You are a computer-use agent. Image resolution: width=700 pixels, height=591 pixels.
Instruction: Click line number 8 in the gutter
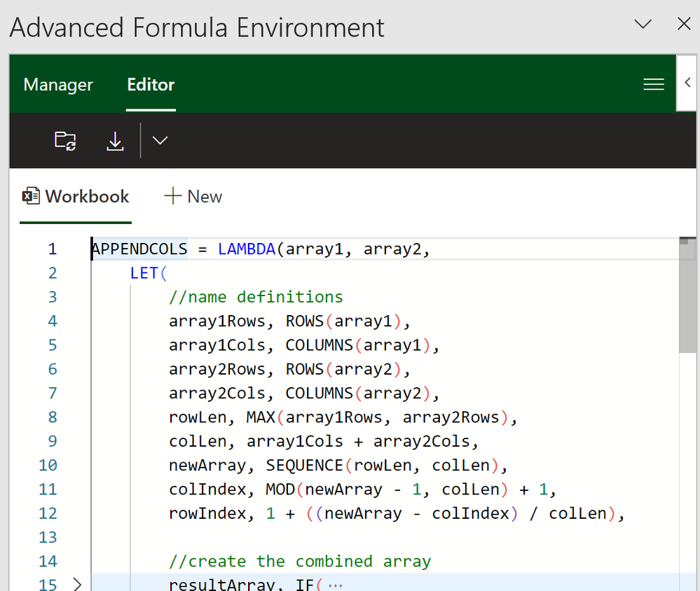(53, 417)
